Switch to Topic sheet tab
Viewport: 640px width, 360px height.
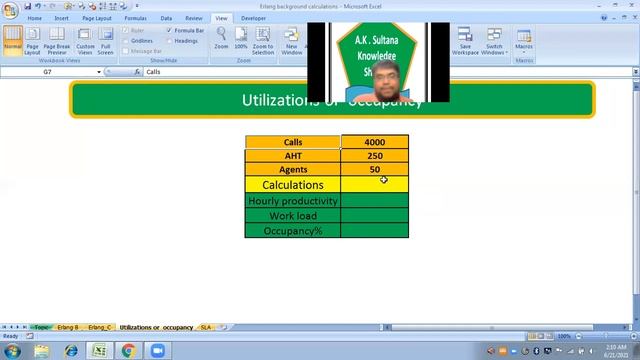[41, 327]
